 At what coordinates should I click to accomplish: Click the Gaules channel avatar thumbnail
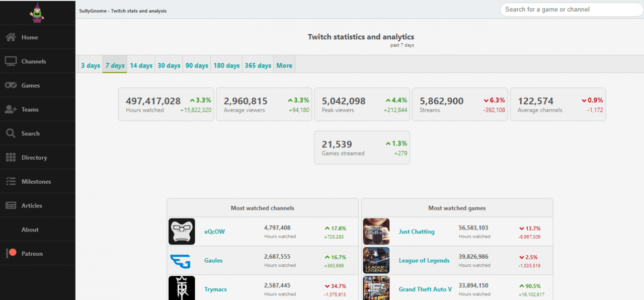(x=182, y=260)
